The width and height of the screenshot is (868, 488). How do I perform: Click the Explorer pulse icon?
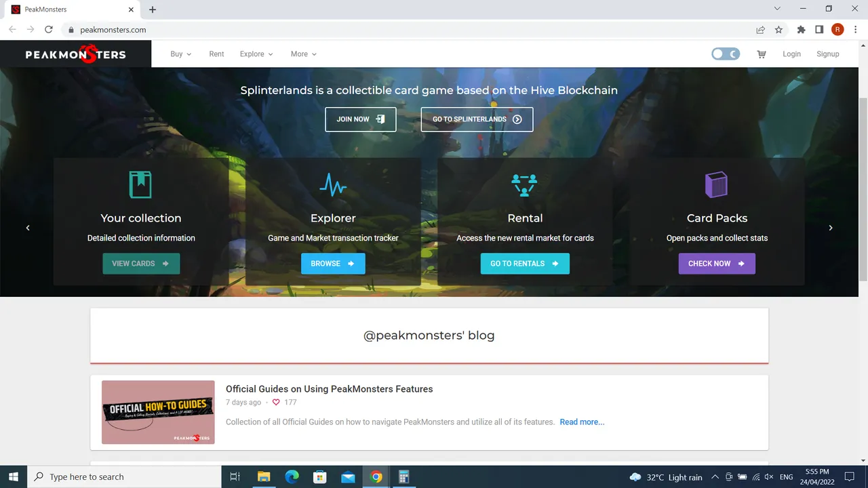pos(333,184)
